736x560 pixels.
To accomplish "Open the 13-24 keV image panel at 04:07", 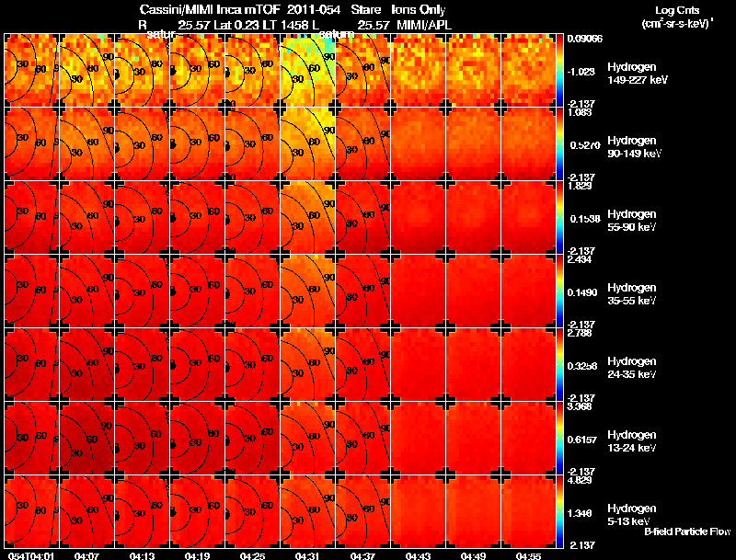I will (86, 438).
